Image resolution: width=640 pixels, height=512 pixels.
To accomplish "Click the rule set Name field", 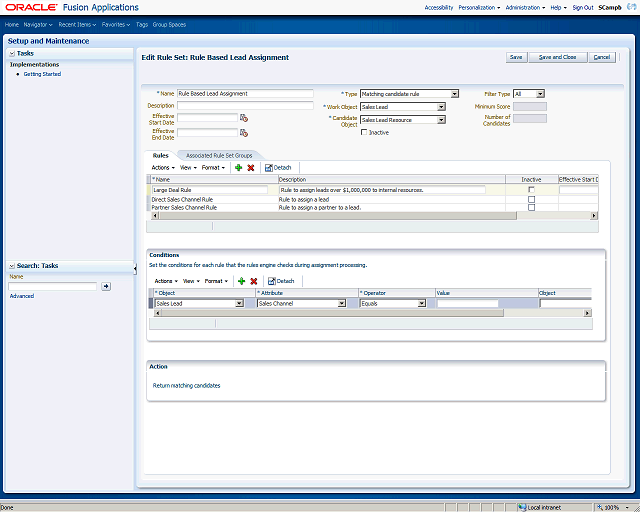I will [245, 94].
